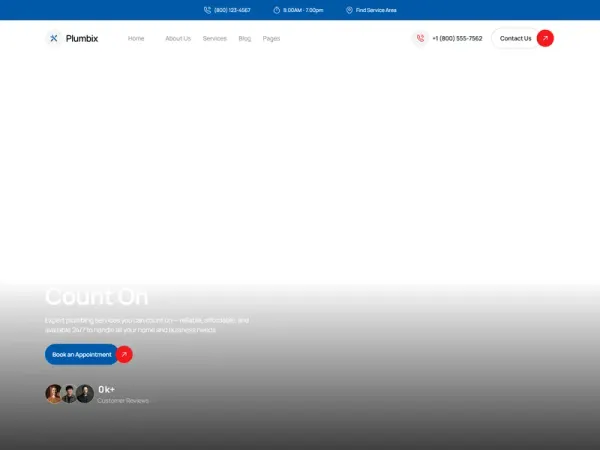
Task: Click the Book an Appointment button
Action: coord(82,354)
